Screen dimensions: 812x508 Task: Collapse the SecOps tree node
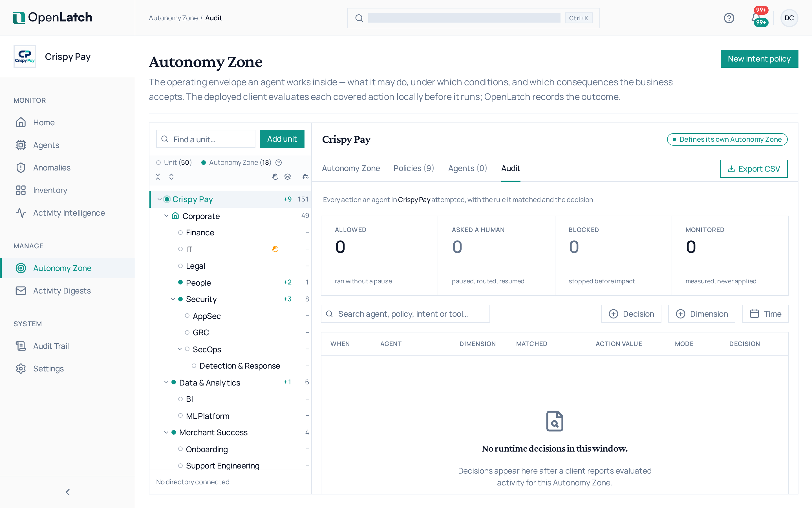[x=180, y=349]
